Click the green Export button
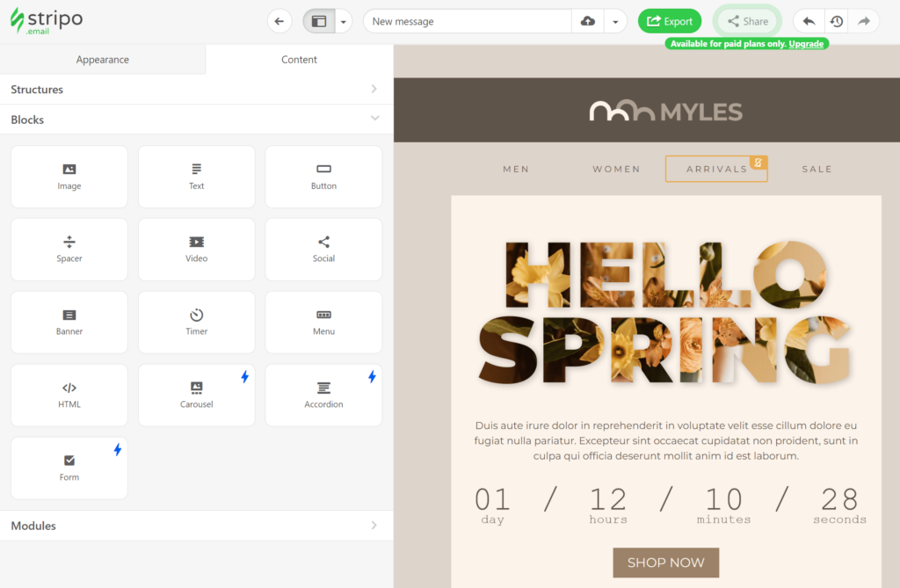Image resolution: width=900 pixels, height=588 pixels. click(x=670, y=20)
